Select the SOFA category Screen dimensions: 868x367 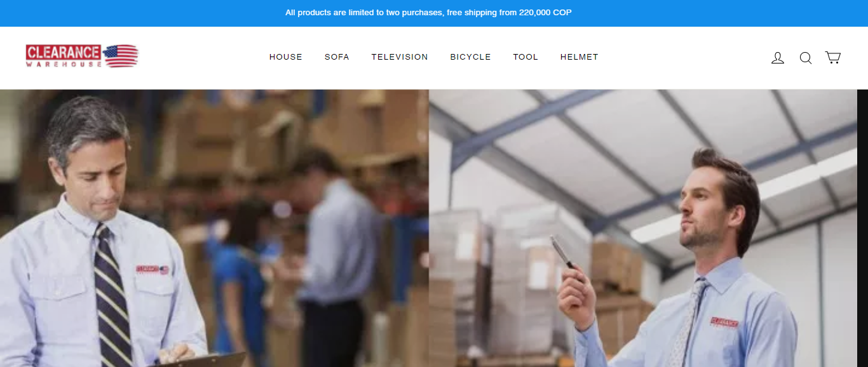pos(337,57)
